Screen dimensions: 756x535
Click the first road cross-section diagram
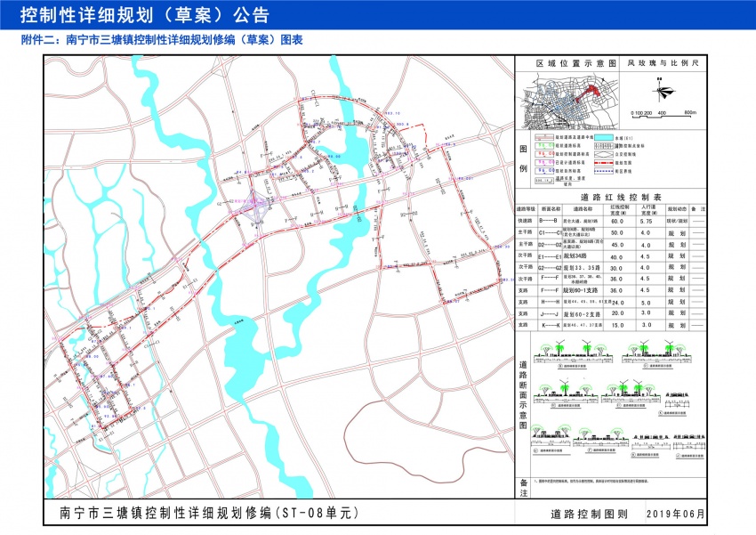point(572,355)
